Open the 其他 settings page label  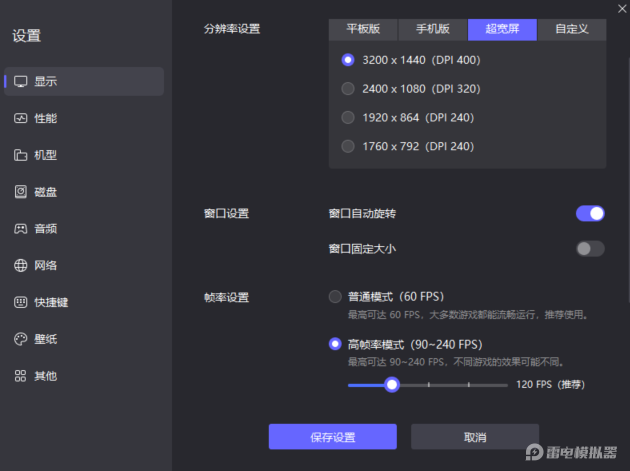point(46,376)
